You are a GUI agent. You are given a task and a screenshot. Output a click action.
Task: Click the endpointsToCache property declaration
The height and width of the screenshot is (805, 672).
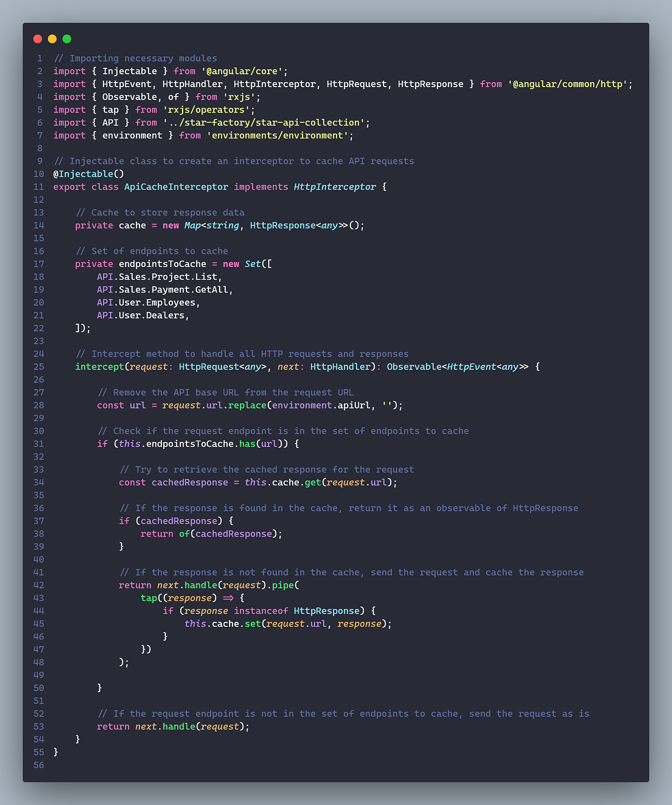click(x=162, y=264)
